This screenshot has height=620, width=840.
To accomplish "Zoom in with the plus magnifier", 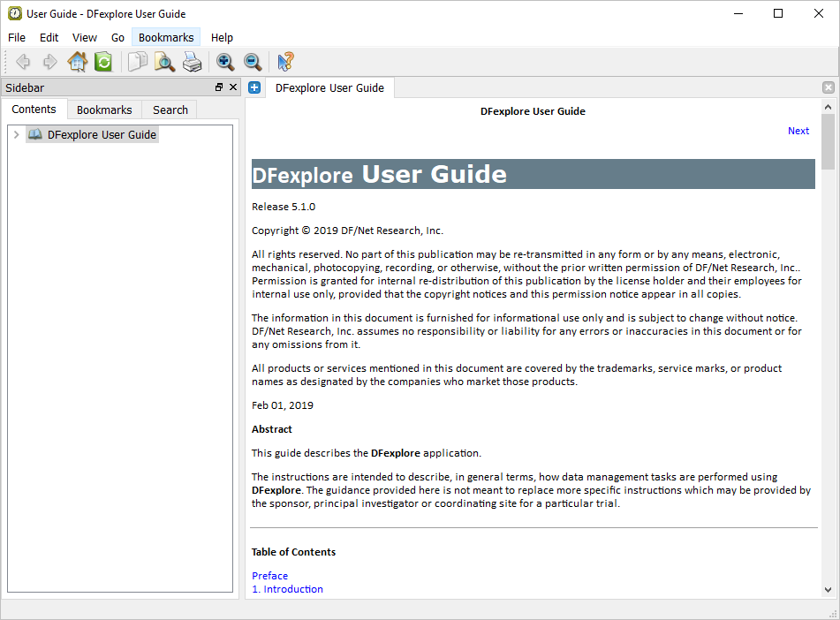I will pyautogui.click(x=225, y=62).
